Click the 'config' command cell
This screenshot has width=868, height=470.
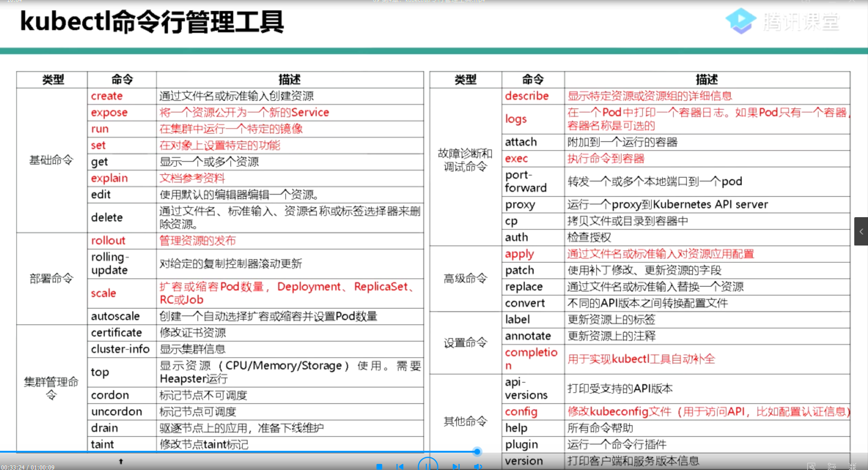(x=533, y=412)
